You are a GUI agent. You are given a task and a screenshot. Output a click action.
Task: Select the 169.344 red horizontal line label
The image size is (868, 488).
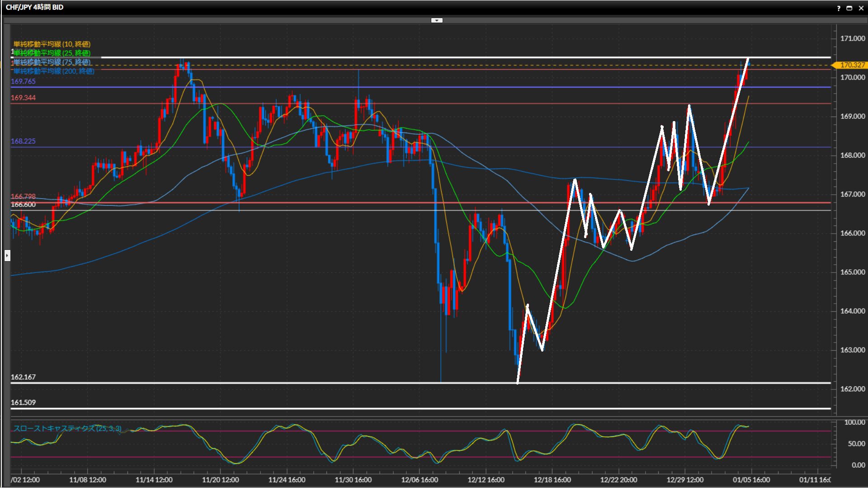click(23, 98)
